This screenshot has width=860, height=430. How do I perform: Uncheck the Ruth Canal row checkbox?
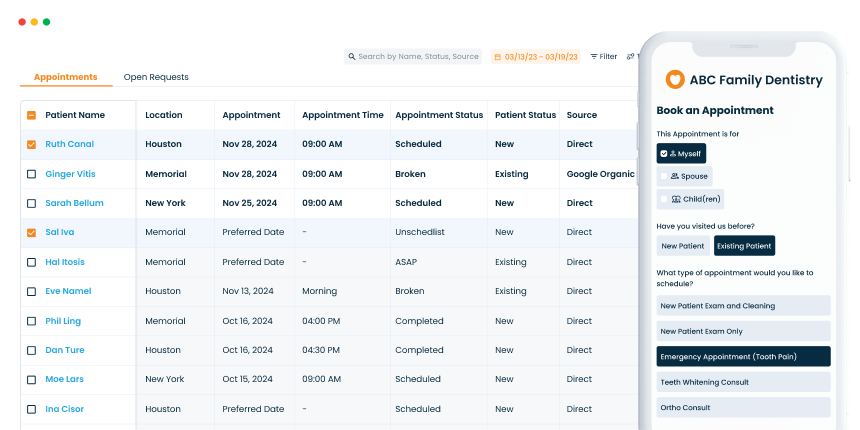click(x=31, y=144)
